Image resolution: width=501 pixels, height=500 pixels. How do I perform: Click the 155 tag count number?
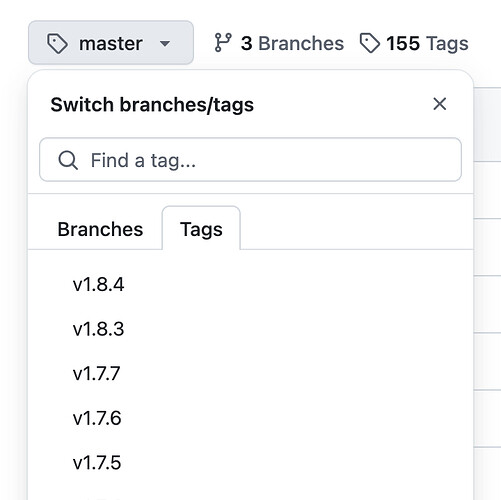click(x=403, y=43)
